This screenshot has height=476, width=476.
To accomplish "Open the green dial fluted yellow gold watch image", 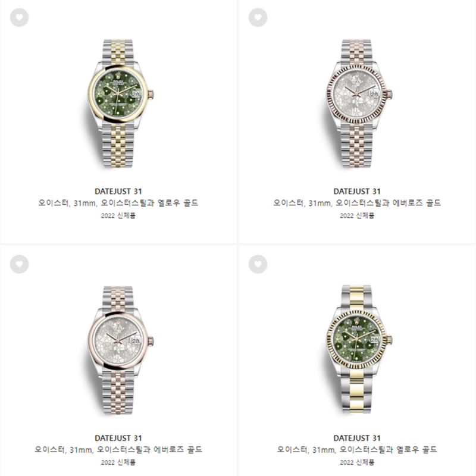I will (x=357, y=349).
